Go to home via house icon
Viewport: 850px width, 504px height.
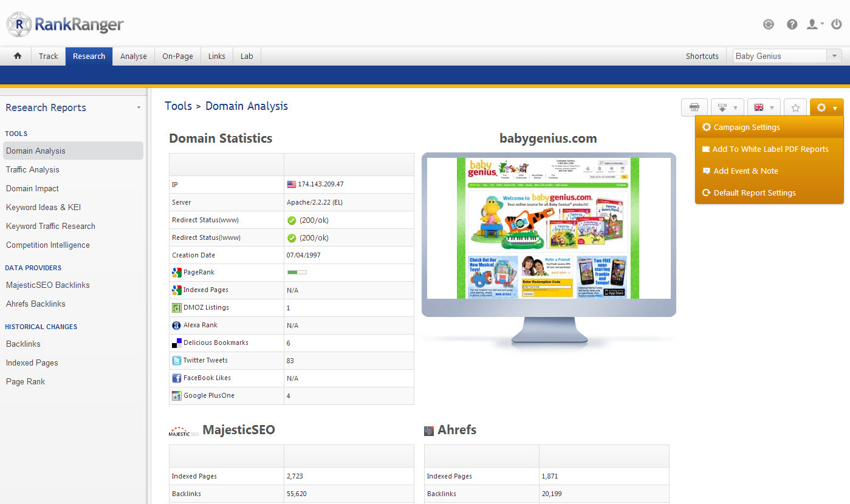(x=18, y=56)
